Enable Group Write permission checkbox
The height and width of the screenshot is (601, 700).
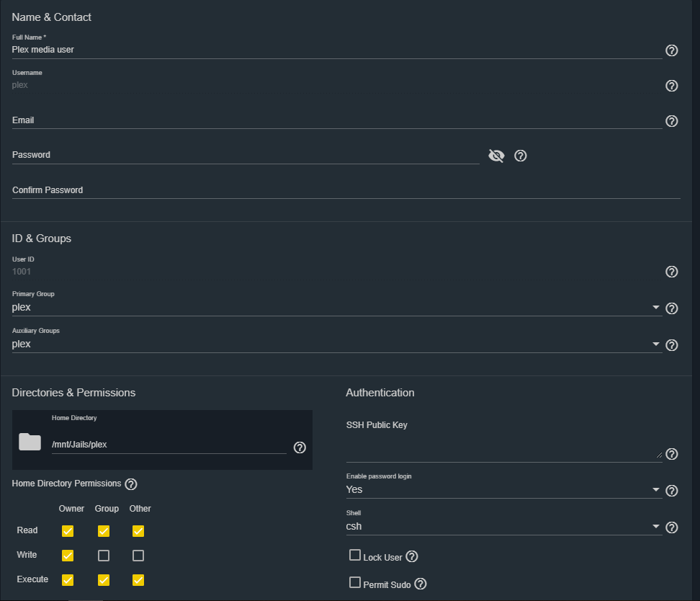point(104,556)
